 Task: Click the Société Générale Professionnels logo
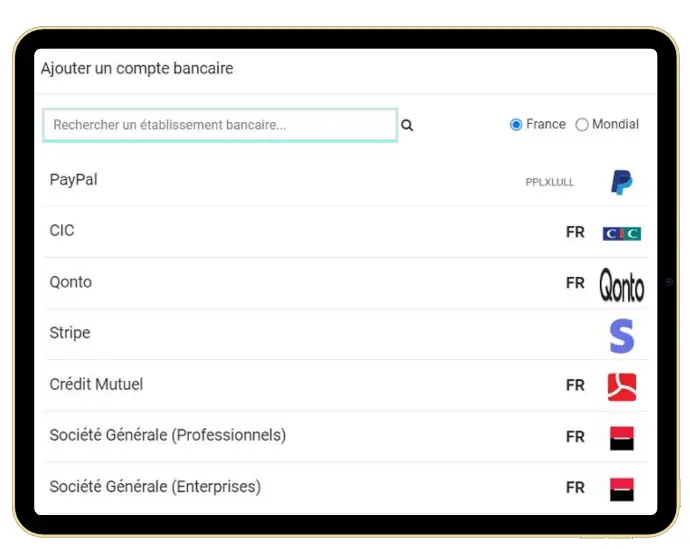[x=622, y=438]
